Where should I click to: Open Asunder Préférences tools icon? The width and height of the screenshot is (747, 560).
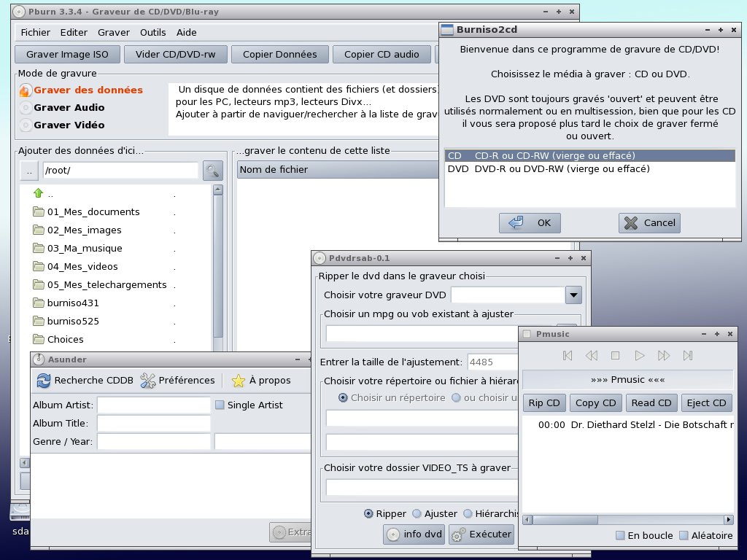pyautogui.click(x=148, y=381)
